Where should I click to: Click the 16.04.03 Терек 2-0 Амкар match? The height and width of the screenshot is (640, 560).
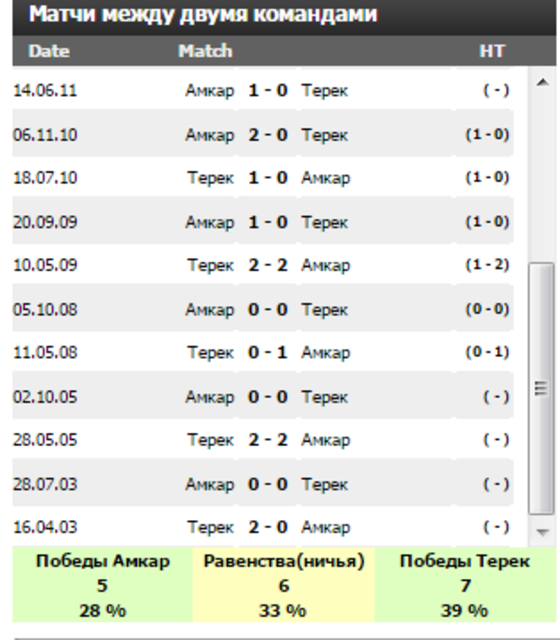pos(263,527)
